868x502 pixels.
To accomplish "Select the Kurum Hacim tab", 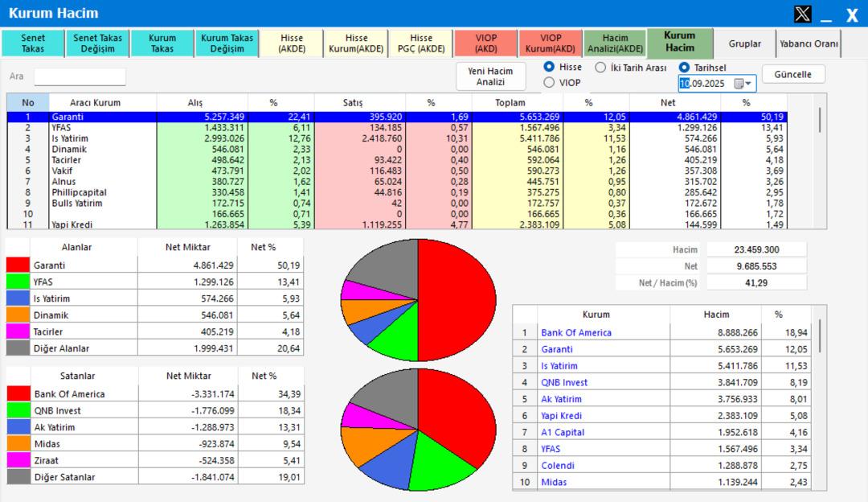I will point(680,42).
